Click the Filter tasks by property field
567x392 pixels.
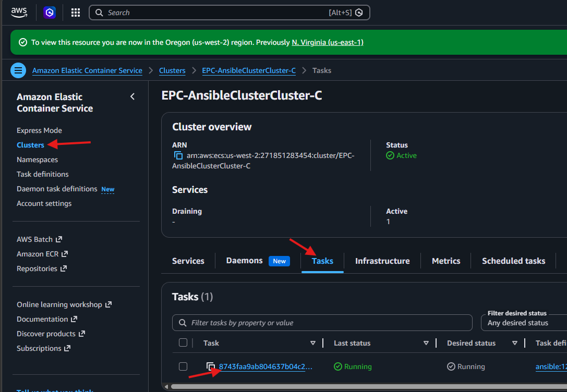tap(322, 323)
